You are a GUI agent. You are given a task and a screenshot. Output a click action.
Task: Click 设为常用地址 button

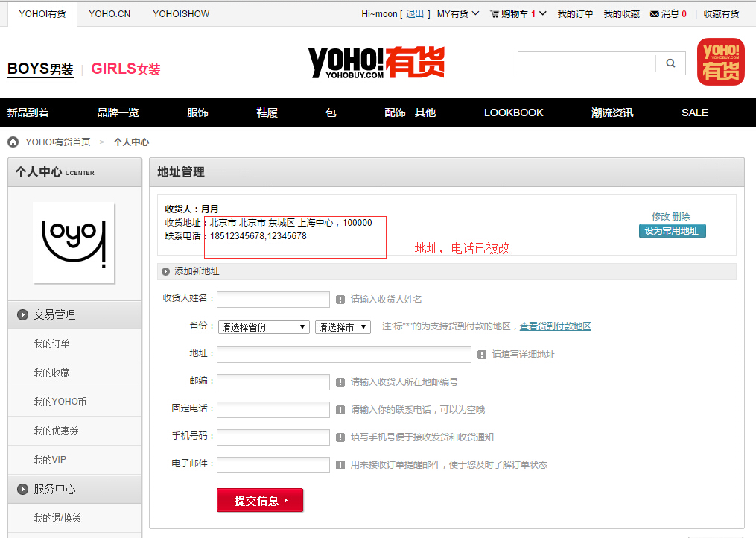tap(672, 231)
